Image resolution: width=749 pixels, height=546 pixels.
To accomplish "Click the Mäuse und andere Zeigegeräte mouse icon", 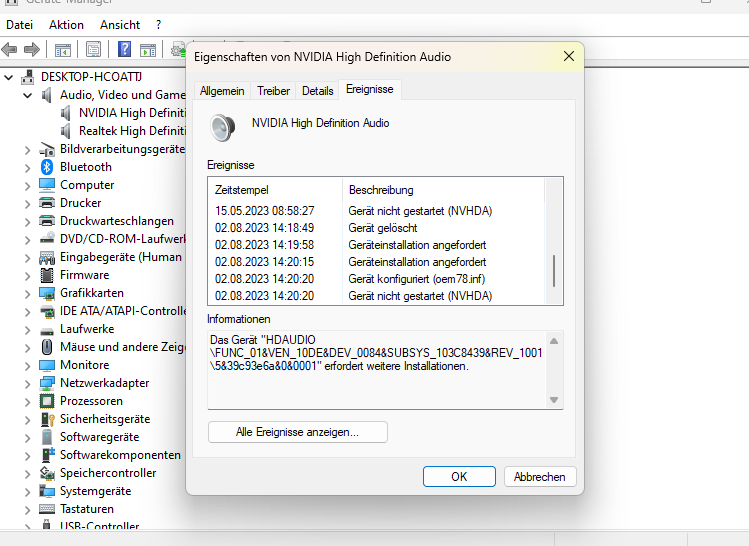I will (x=47, y=347).
